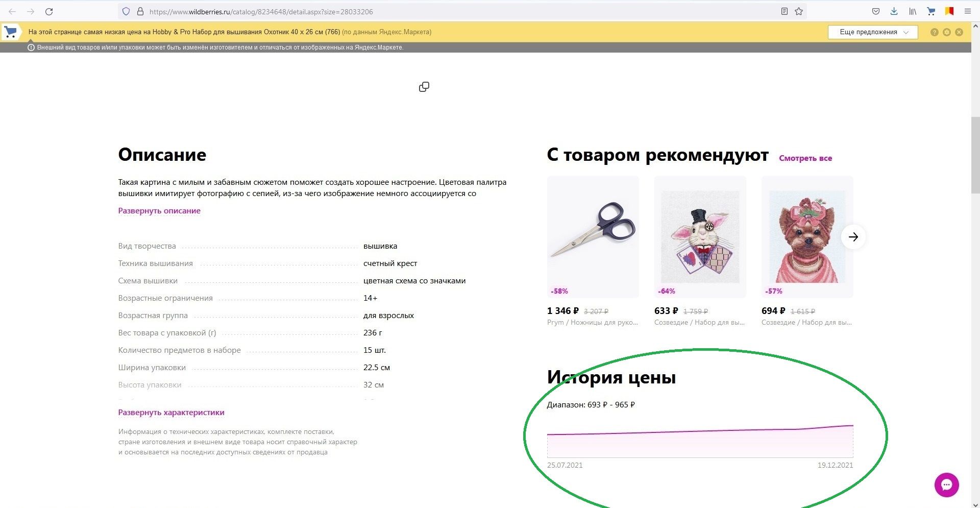Reload the page with the refresh icon
The width and height of the screenshot is (980, 508).
click(49, 11)
